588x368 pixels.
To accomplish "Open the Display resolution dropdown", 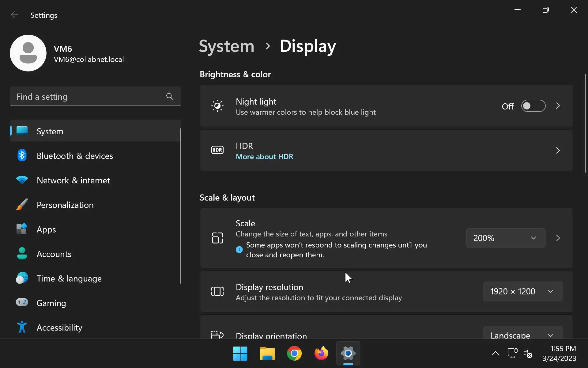I will 522,291.
